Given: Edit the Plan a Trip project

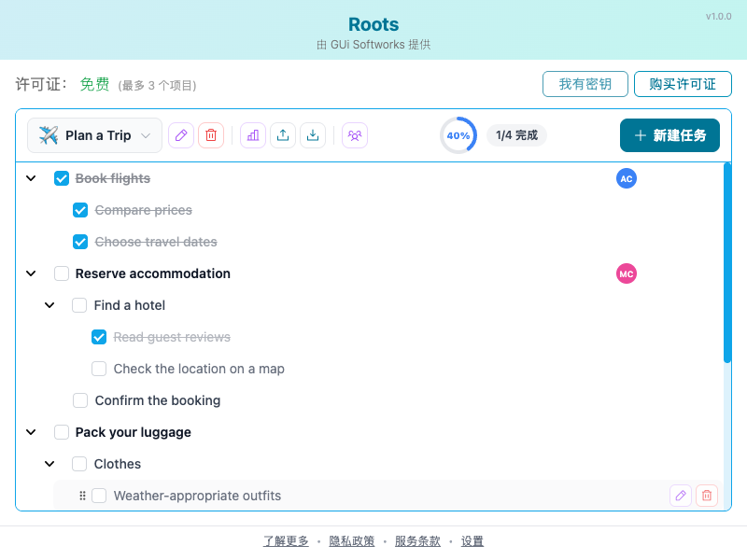Looking at the screenshot, I should [x=181, y=135].
